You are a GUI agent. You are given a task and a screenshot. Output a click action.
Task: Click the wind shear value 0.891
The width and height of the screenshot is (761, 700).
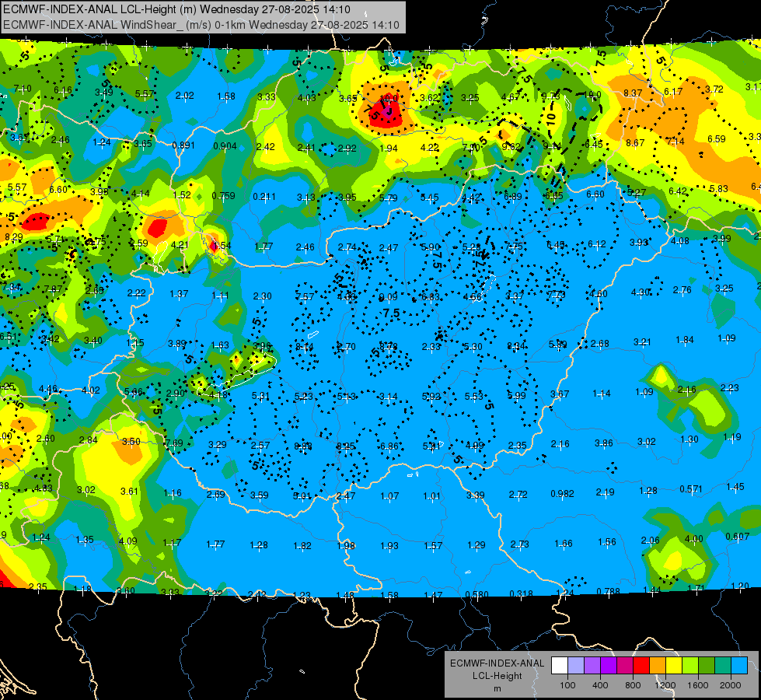tap(183, 145)
